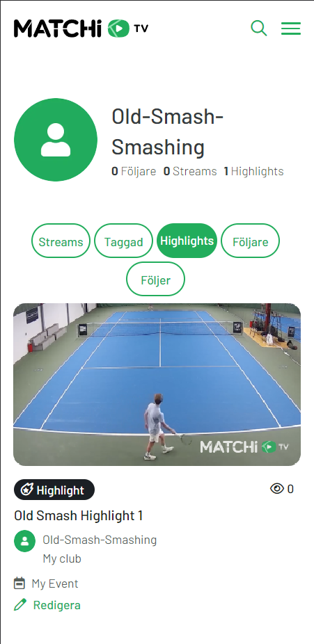This screenshot has width=314, height=644.
Task: Click the MATCHi TV logo
Action: [81, 29]
